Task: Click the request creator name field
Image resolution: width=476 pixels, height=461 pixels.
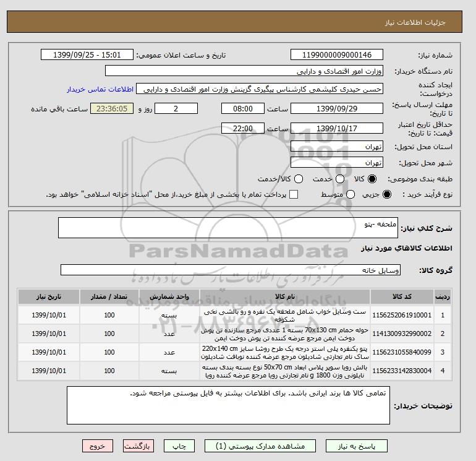Action: pos(260,88)
